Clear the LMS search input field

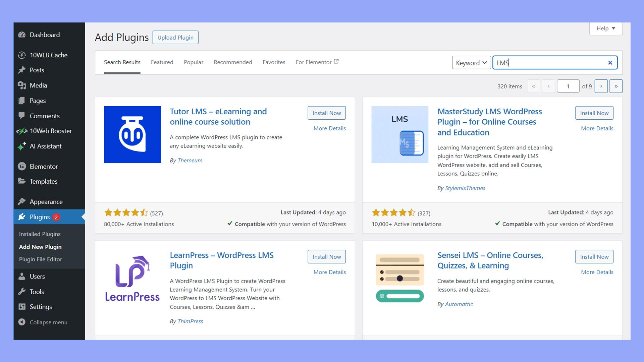(610, 63)
